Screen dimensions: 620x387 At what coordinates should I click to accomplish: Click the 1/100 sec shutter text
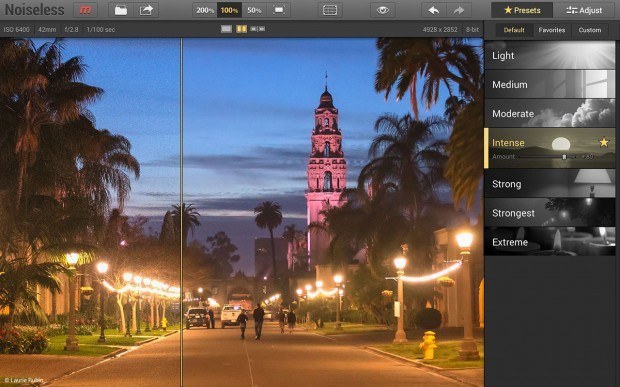pos(100,29)
